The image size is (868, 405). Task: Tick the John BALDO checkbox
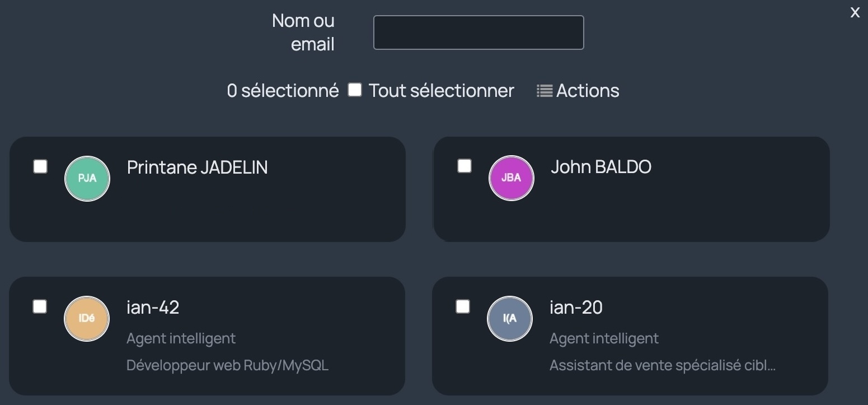pos(465,166)
